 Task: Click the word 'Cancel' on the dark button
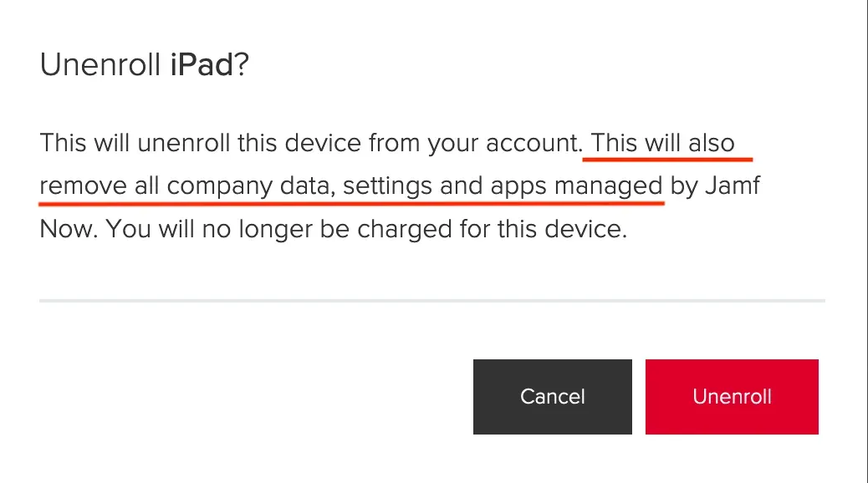click(552, 397)
